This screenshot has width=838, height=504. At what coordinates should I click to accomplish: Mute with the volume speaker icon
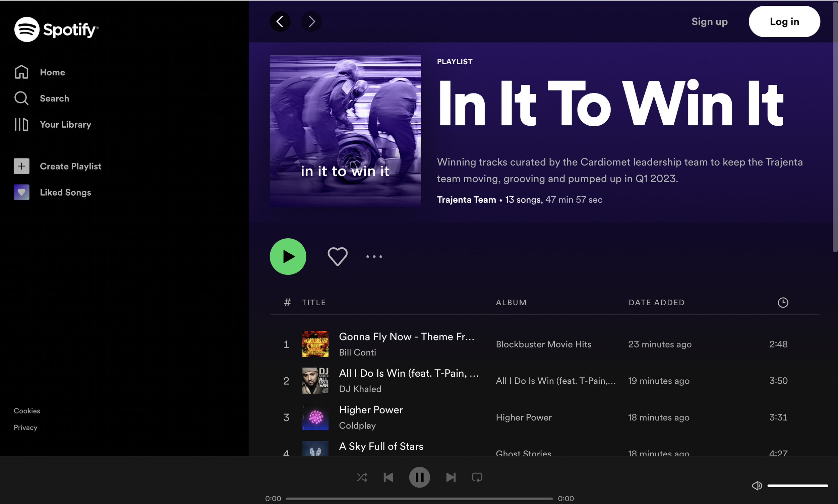757,486
